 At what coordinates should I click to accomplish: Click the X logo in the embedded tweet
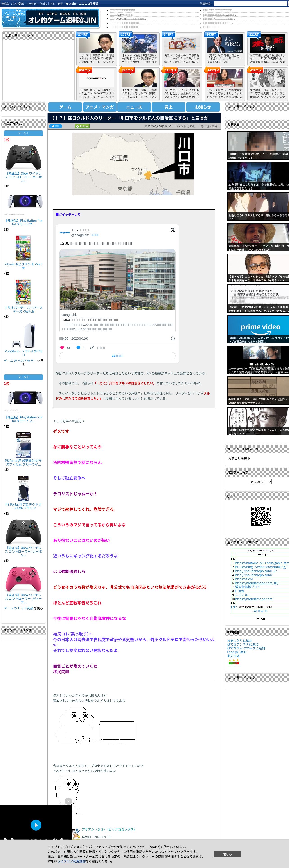(x=173, y=230)
